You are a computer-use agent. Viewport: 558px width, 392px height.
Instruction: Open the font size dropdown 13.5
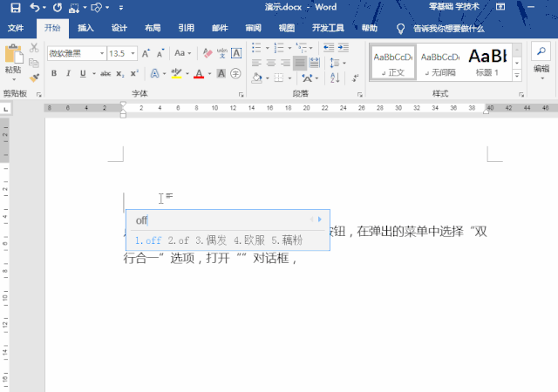pyautogui.click(x=133, y=53)
